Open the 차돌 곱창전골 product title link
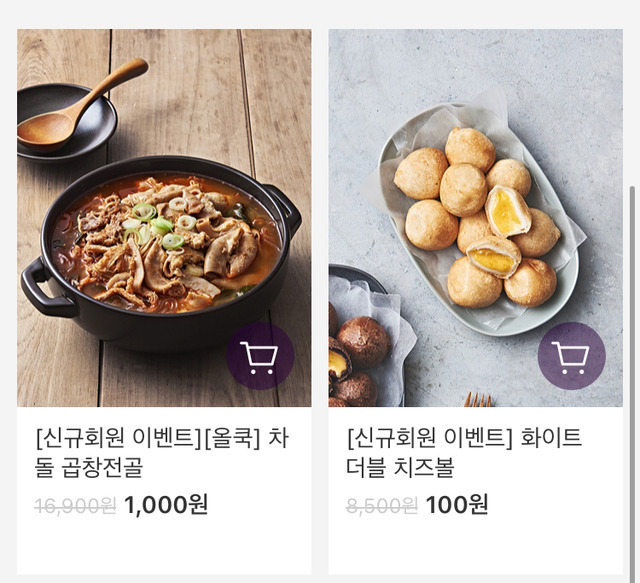640x583 pixels. point(160,453)
